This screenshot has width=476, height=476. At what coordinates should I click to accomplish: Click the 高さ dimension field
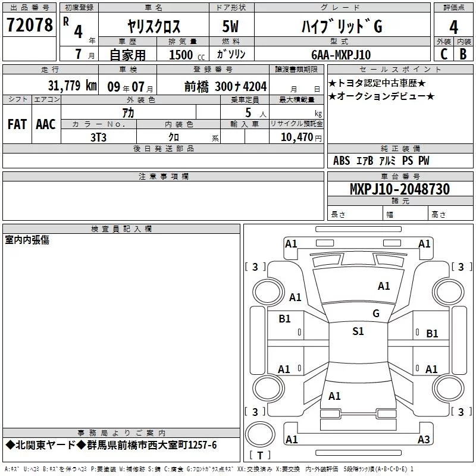click(451, 214)
